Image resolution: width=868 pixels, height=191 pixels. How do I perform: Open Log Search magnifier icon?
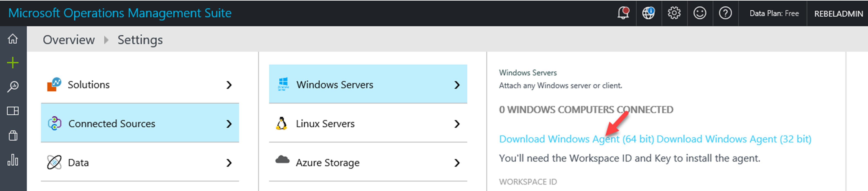[13, 87]
